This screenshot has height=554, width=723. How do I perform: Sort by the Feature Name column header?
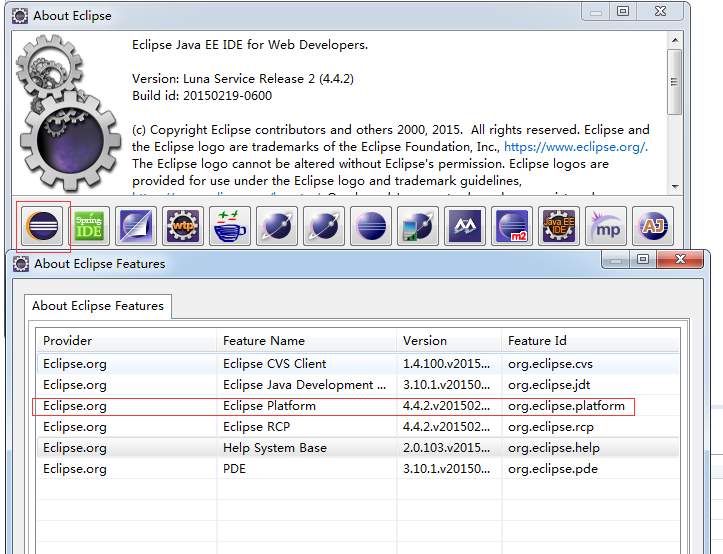tap(307, 341)
